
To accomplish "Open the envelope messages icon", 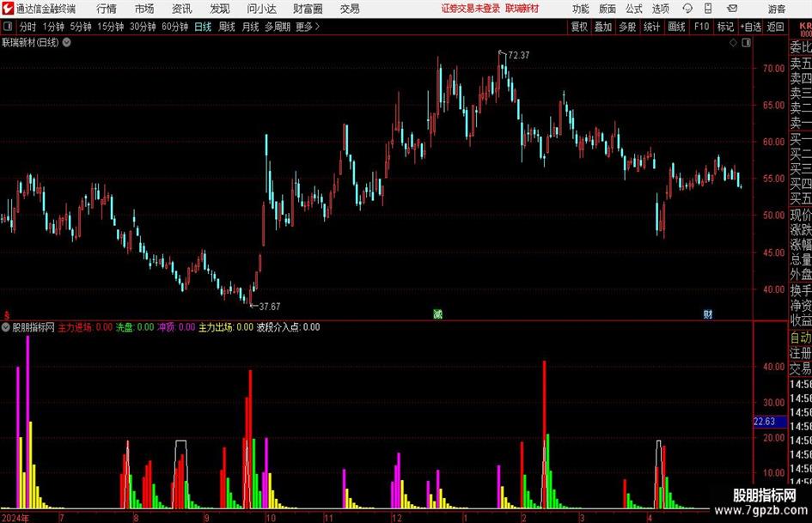I will coord(732,9).
